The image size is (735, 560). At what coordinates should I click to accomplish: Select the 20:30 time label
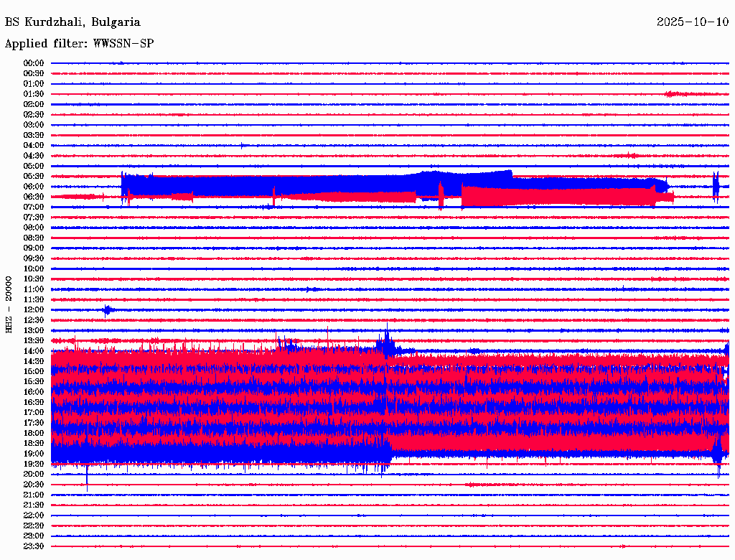tap(34, 485)
